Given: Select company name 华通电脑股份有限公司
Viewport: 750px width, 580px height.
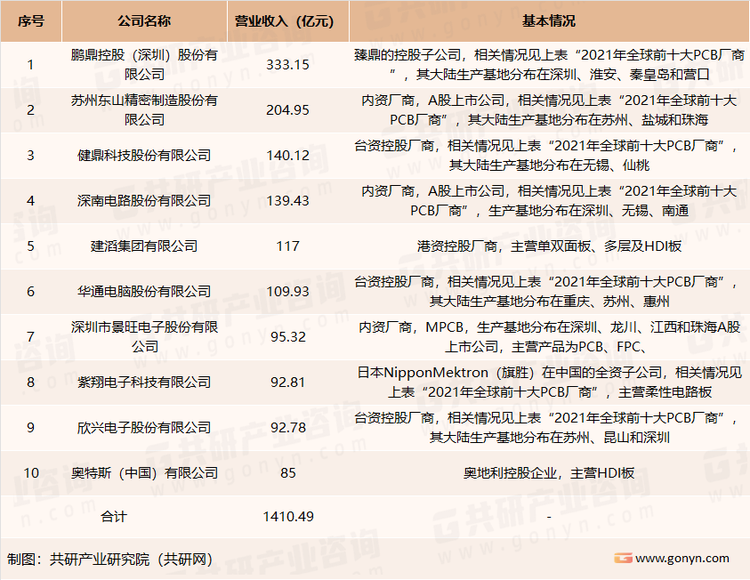Looking at the screenshot, I should [144, 291].
